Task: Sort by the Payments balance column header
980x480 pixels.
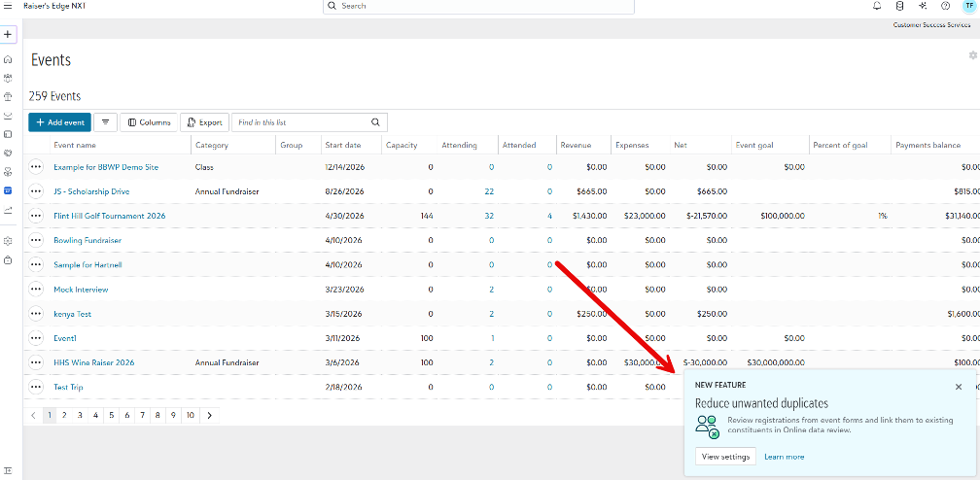Action: 928,145
